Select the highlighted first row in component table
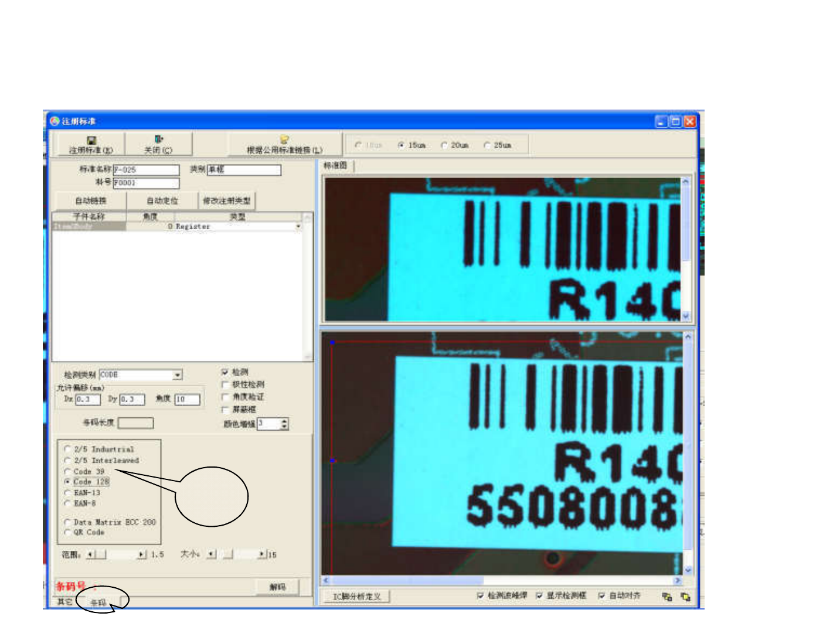Viewport: 840px width, 630px height. point(177,226)
